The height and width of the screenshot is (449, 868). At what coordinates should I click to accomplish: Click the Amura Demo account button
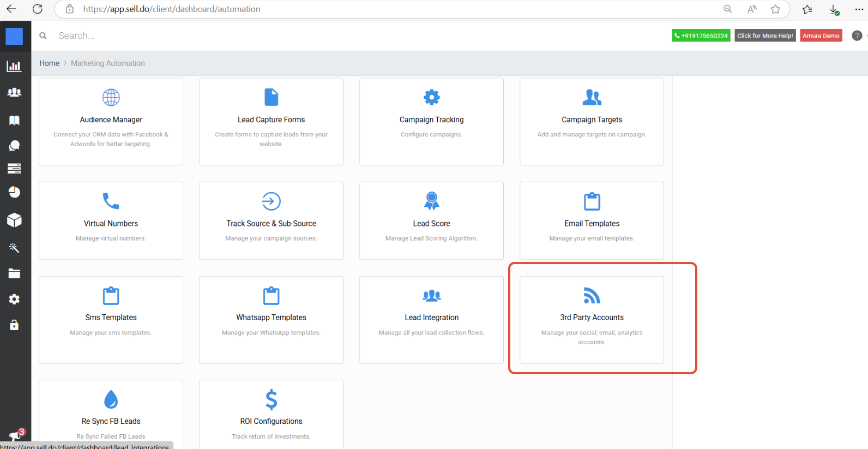[821, 35]
